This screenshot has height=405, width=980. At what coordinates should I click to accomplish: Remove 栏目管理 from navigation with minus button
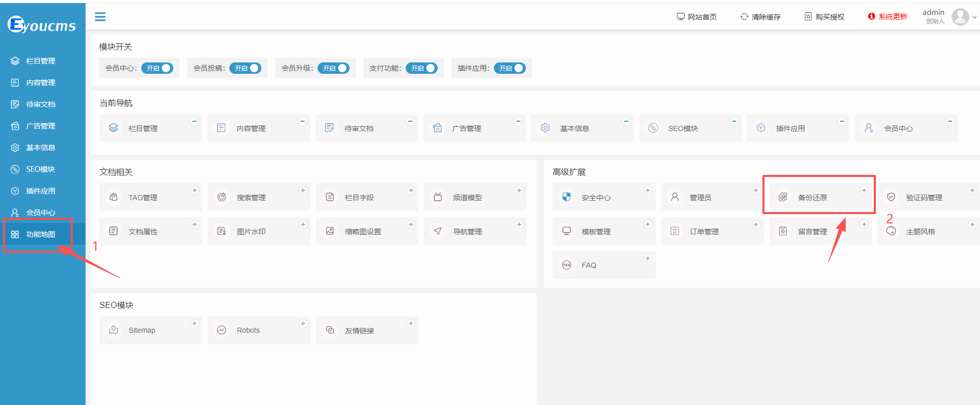[194, 121]
